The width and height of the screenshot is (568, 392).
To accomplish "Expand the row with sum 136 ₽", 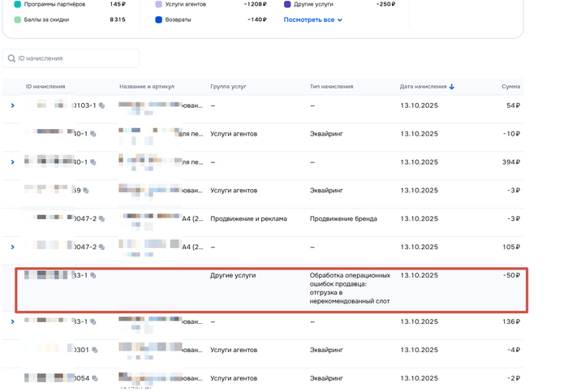I will pos(12,322).
